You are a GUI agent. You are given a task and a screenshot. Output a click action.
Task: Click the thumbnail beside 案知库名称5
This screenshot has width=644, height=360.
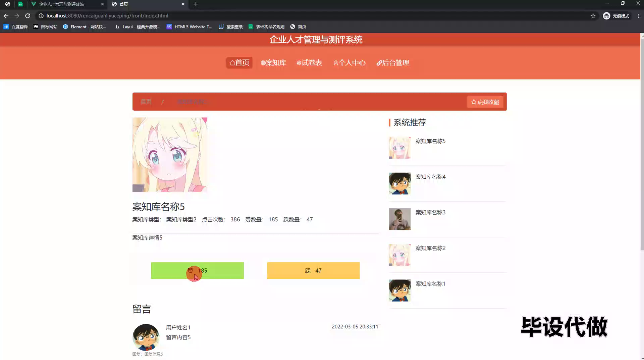pyautogui.click(x=399, y=148)
